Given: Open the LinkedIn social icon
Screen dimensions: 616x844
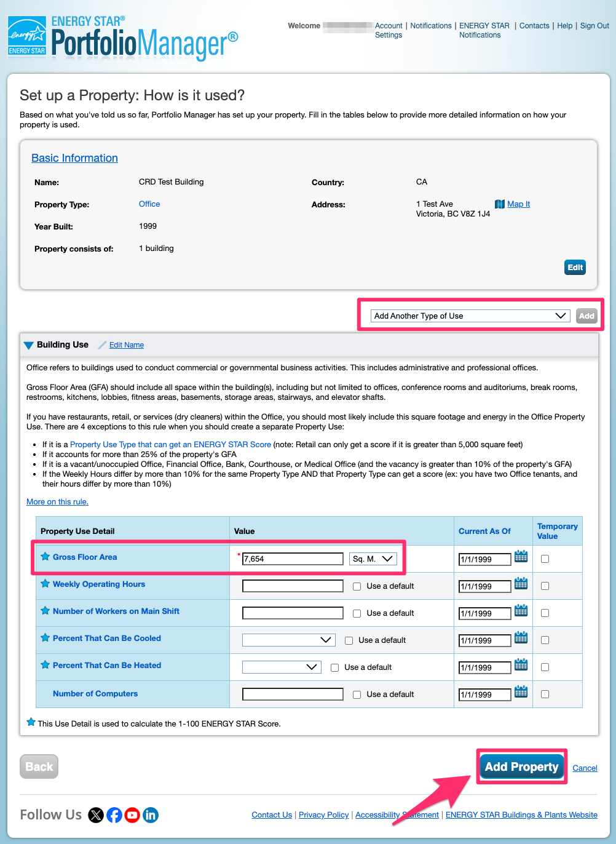Looking at the screenshot, I should tap(151, 815).
